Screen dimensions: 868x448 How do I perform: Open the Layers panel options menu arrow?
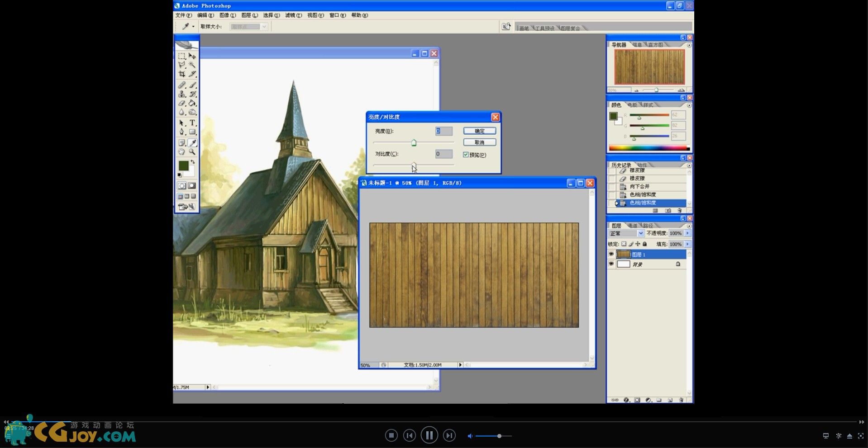coord(689,226)
